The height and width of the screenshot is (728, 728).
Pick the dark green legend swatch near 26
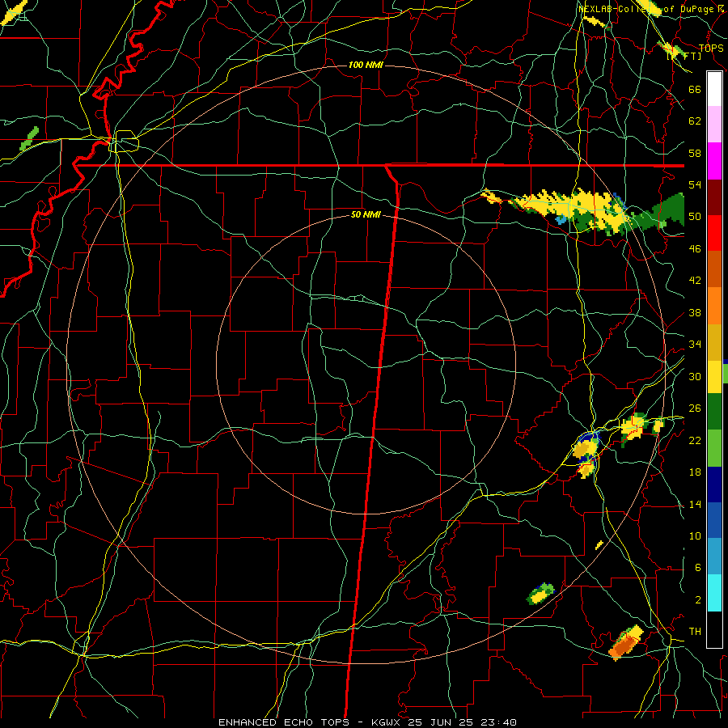[x=714, y=412]
